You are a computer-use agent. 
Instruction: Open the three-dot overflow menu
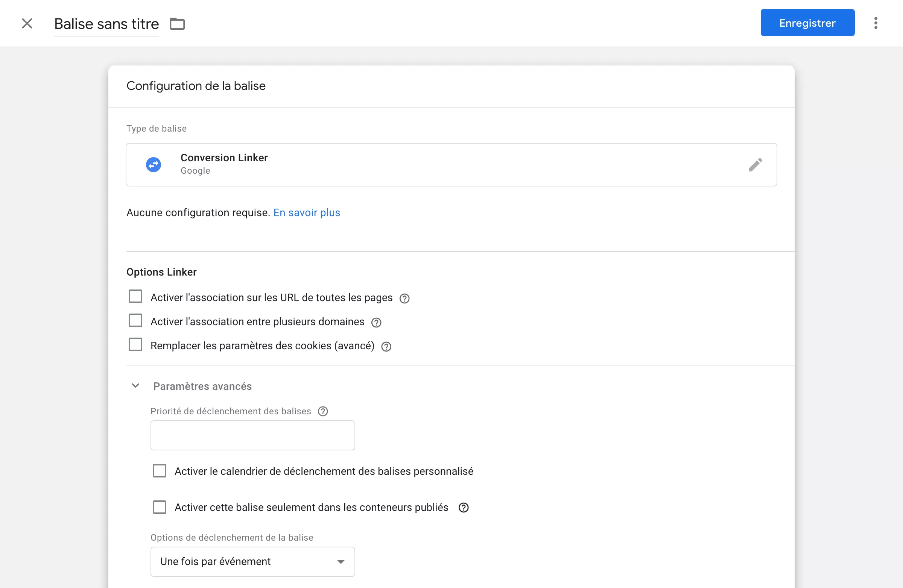click(x=876, y=23)
